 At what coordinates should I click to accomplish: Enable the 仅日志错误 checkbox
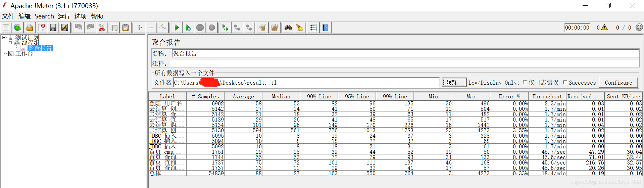pos(525,82)
